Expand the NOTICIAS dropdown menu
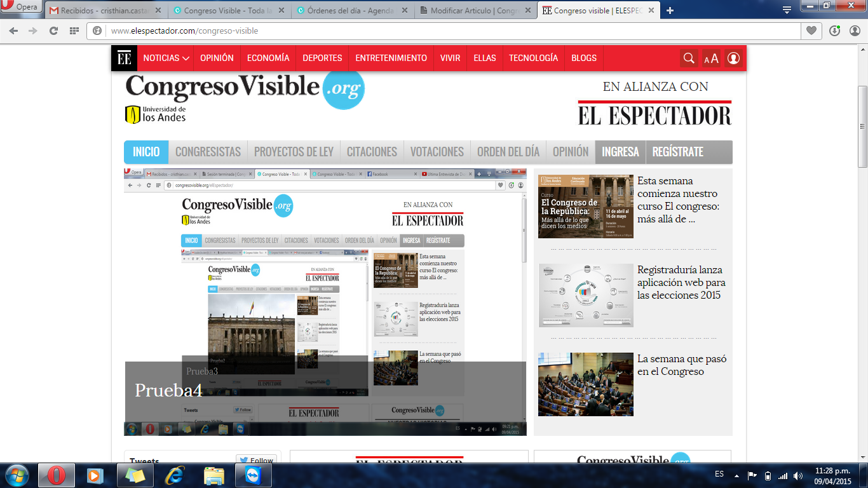868x488 pixels. point(166,58)
